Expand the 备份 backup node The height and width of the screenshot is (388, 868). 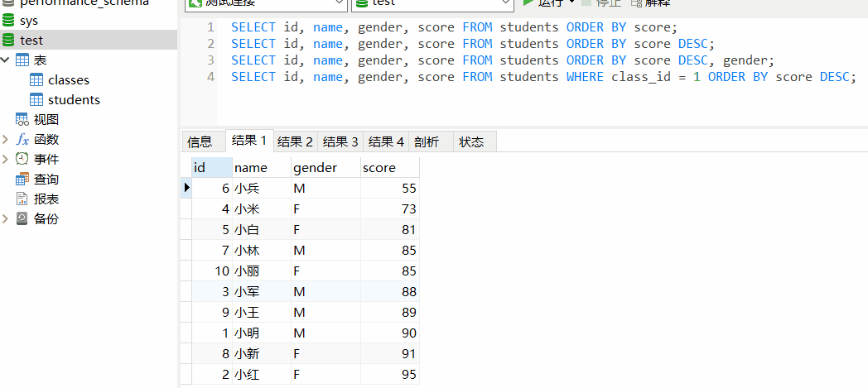pos(6,219)
